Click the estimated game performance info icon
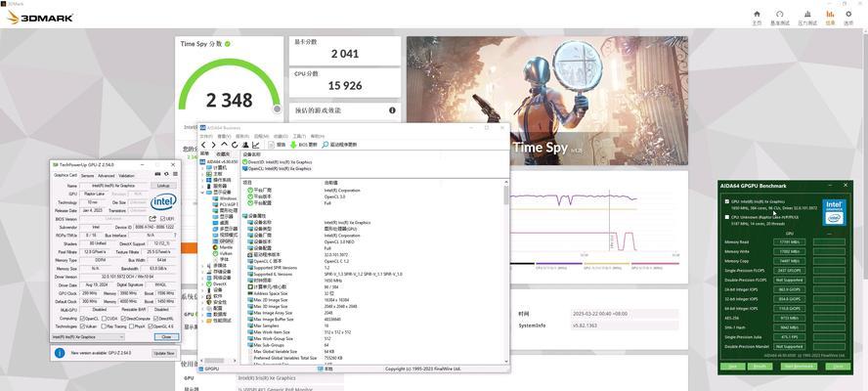This screenshot has height=391, width=868. (x=393, y=110)
